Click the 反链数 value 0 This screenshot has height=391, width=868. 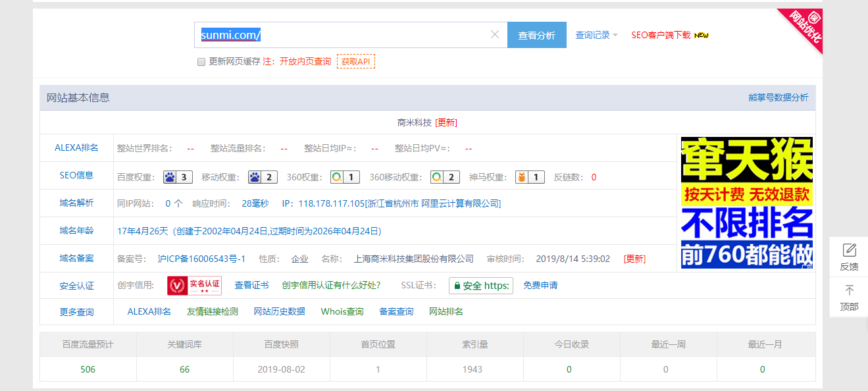594,177
